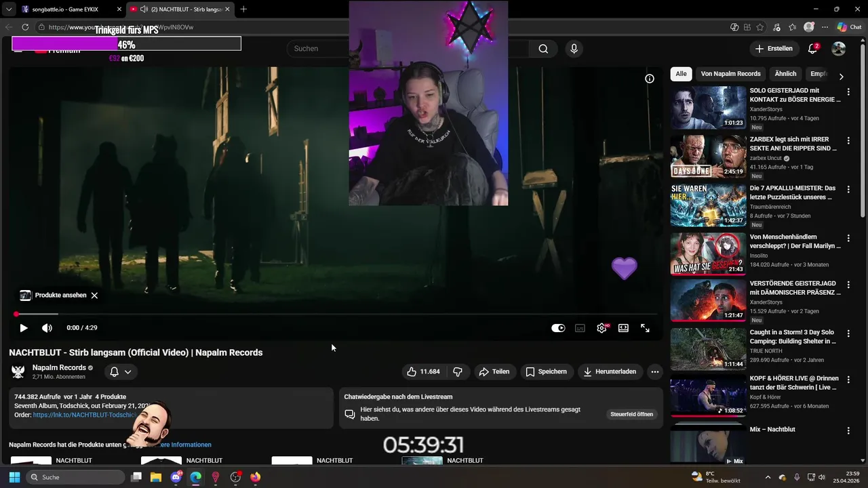868x488 pixels.
Task: Close the songbattle.io tab
Action: tap(119, 9)
